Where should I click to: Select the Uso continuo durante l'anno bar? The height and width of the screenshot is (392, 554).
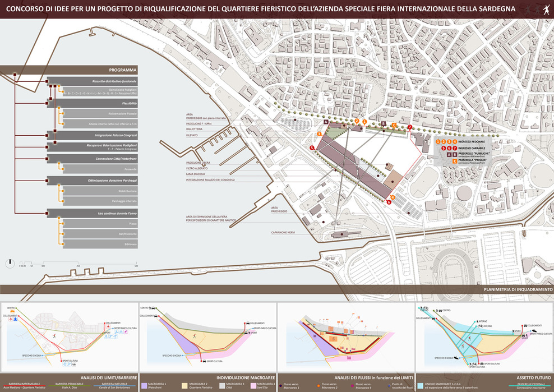(x=92, y=214)
